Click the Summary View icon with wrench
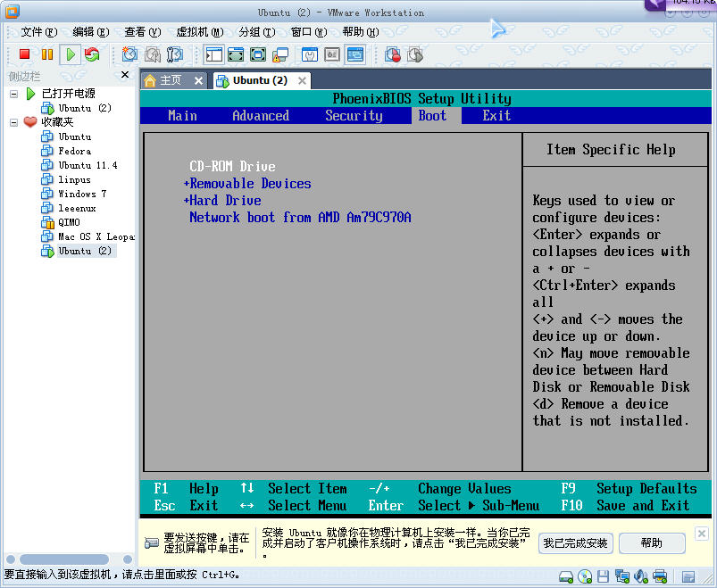717x588 pixels. [x=310, y=54]
